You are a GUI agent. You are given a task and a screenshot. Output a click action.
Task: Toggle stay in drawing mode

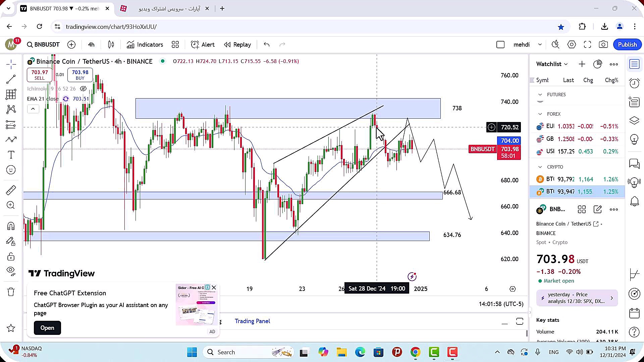(11, 241)
